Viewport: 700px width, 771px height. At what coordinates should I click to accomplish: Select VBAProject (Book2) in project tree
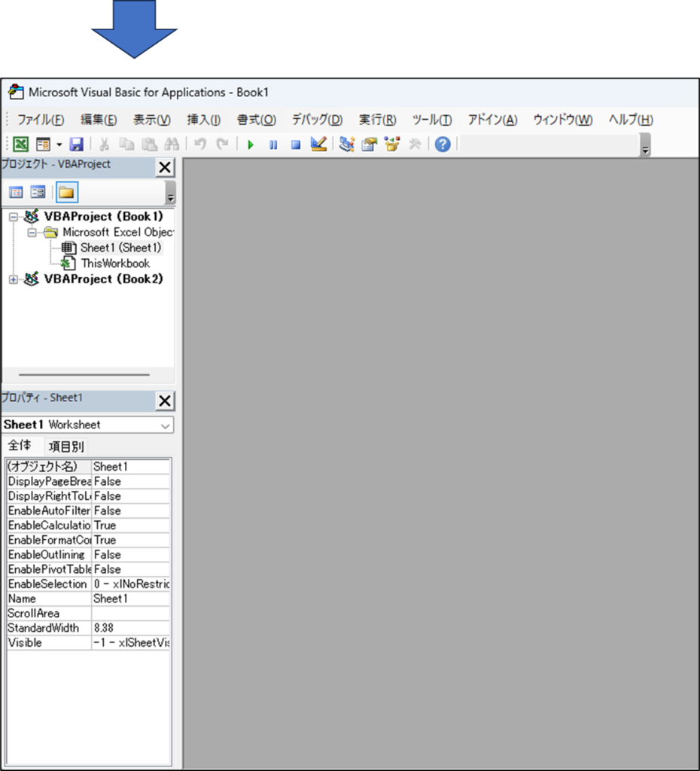click(103, 279)
